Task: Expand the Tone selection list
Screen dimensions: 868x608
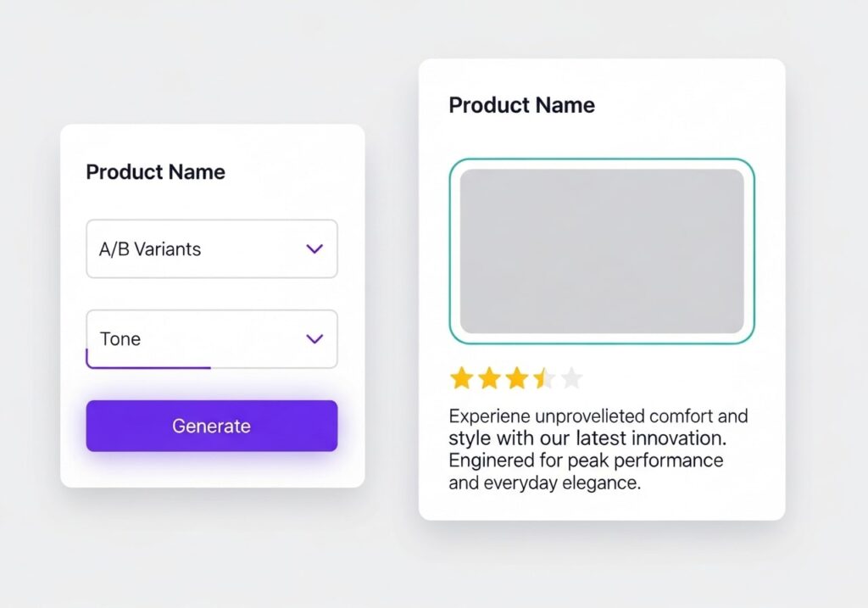Action: (x=211, y=338)
